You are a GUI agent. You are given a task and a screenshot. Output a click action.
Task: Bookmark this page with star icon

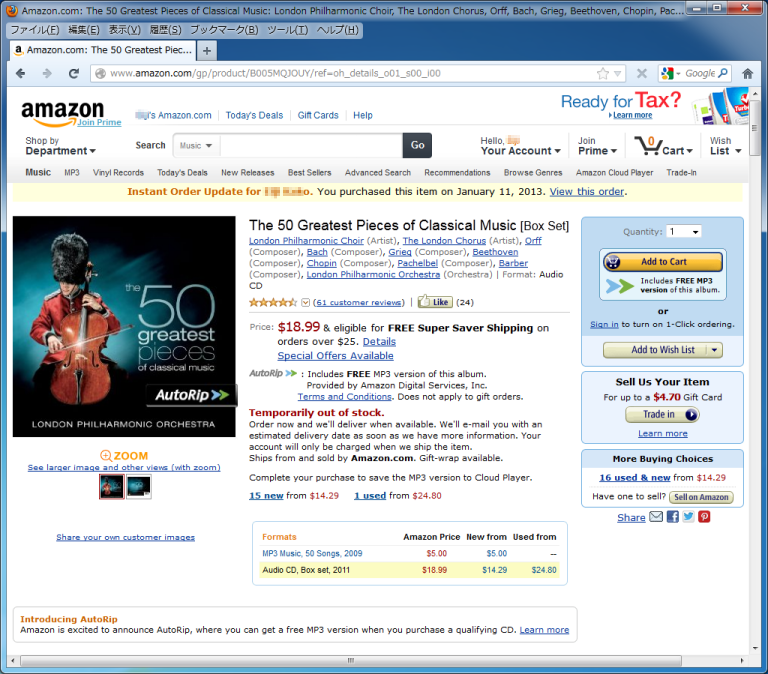(x=603, y=73)
